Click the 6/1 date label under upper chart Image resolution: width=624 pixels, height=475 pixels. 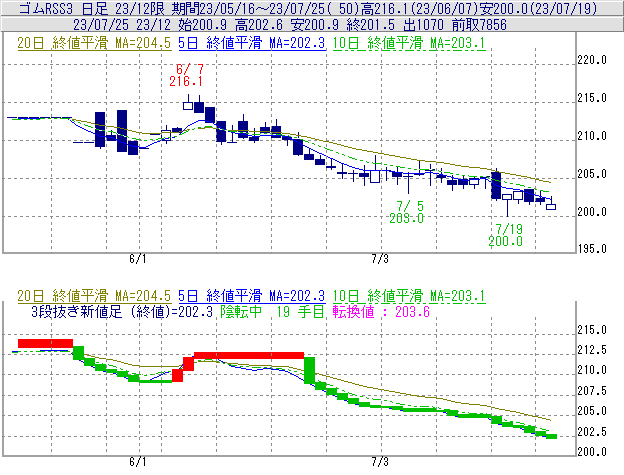(x=138, y=259)
